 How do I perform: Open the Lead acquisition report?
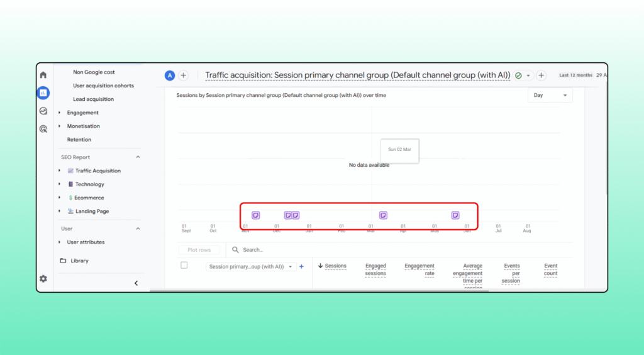point(93,99)
